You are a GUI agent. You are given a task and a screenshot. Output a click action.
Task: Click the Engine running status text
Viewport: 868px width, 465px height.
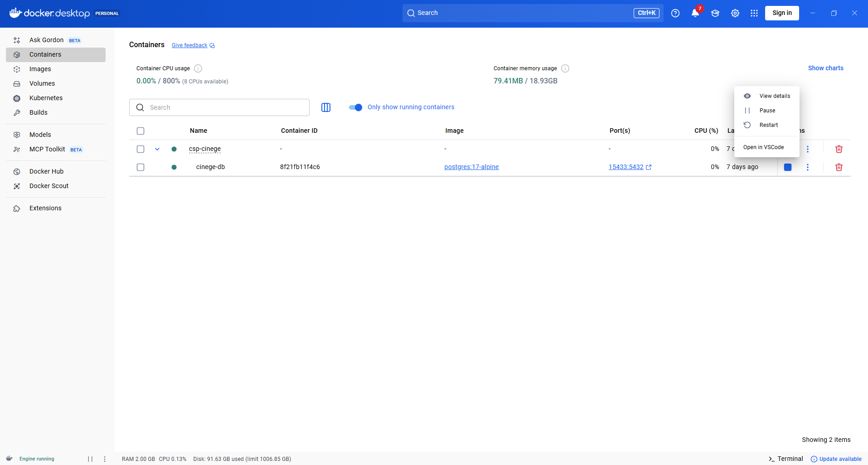point(37,459)
